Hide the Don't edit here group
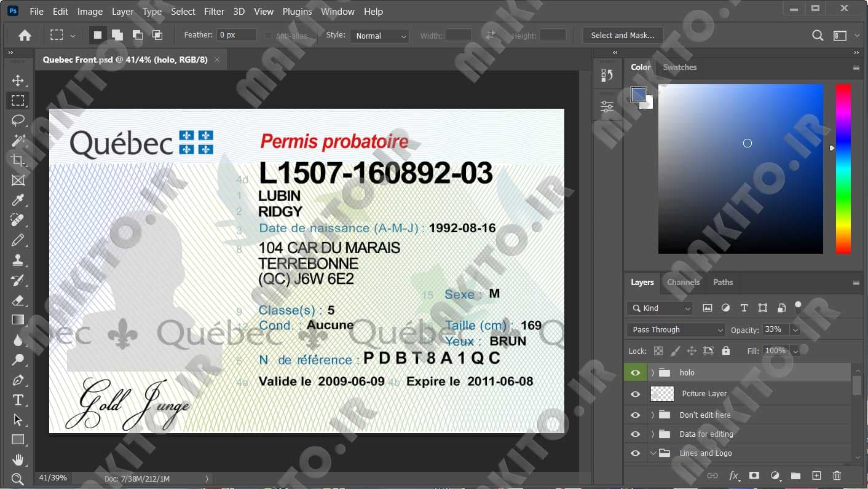The width and height of the screenshot is (868, 489). [636, 415]
